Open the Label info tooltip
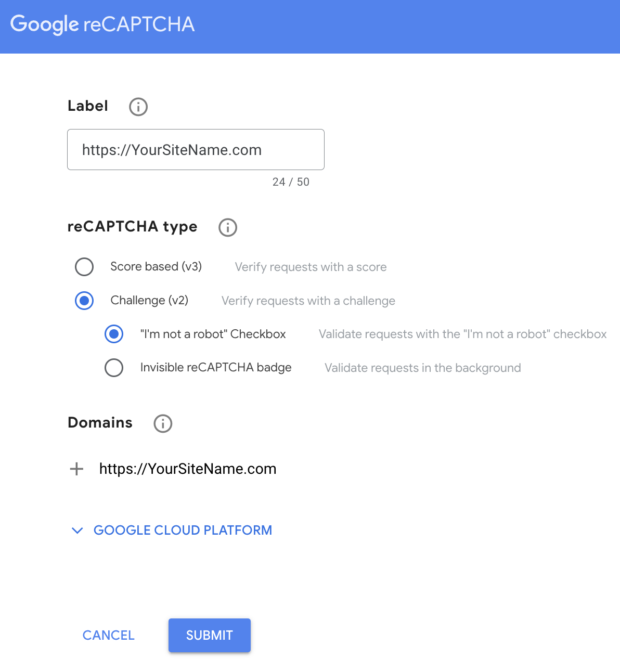Image resolution: width=620 pixels, height=672 pixels. point(138,107)
